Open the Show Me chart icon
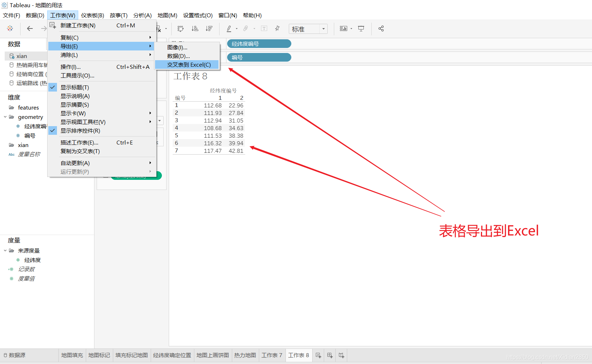Image resolution: width=592 pixels, height=364 pixels. [344, 28]
